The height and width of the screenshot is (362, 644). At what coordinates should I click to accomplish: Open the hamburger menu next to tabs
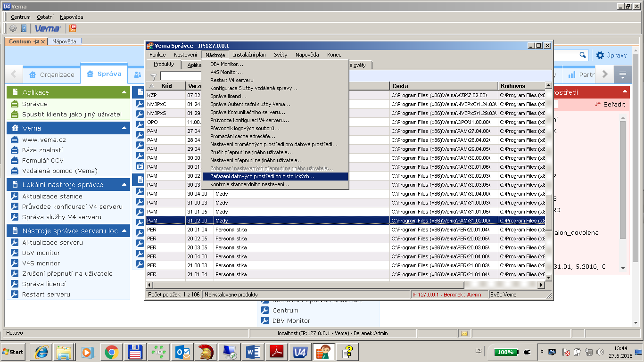click(x=622, y=74)
